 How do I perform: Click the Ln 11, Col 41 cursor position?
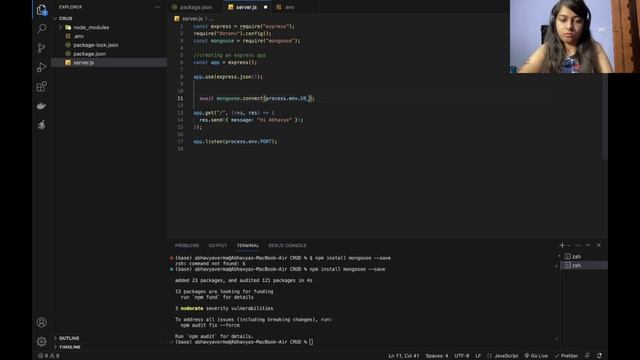point(404,356)
